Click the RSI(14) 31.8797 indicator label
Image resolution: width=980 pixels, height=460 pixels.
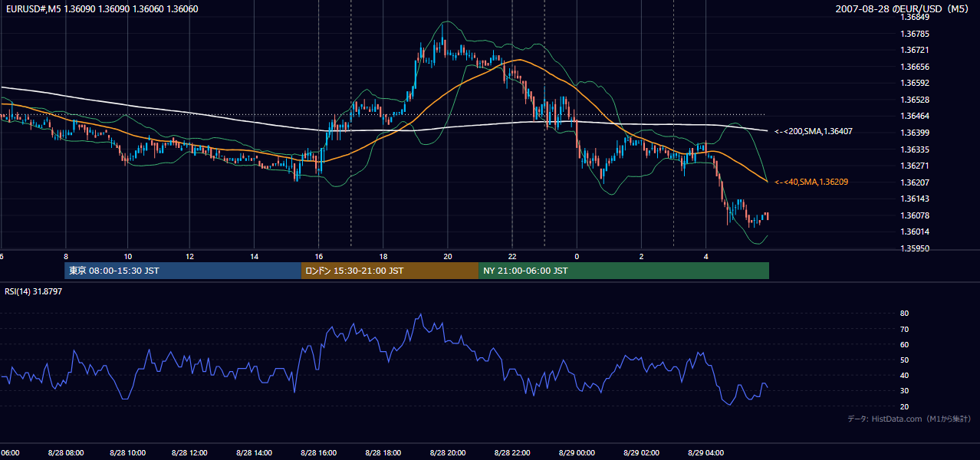click(33, 291)
